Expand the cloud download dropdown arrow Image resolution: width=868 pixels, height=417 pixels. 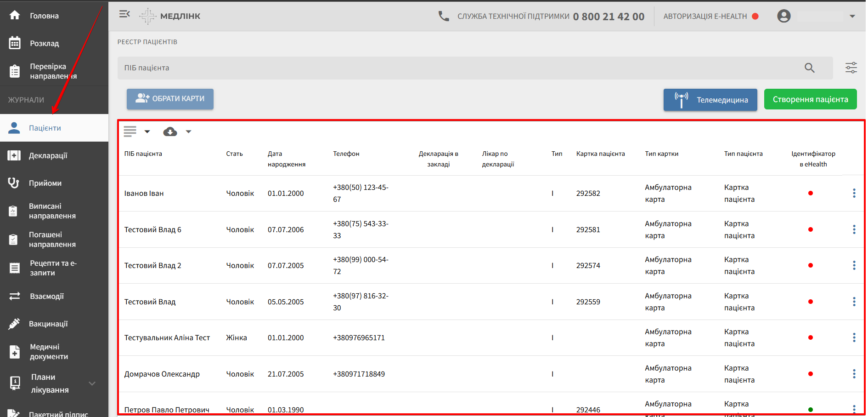pyautogui.click(x=188, y=132)
